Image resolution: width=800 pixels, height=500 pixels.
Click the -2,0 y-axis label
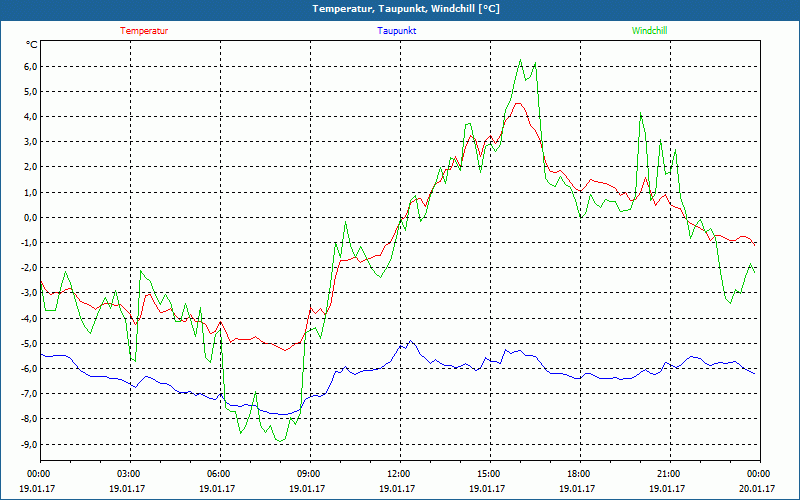[x=29, y=268]
